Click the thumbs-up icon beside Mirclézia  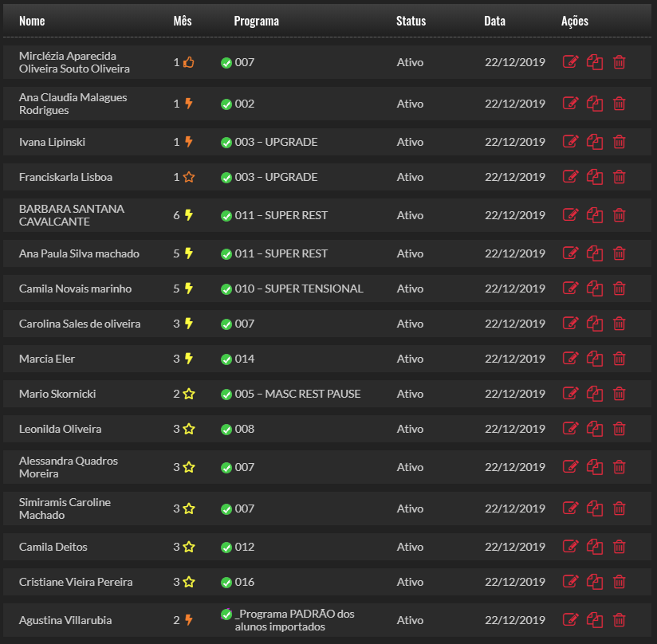(x=189, y=62)
